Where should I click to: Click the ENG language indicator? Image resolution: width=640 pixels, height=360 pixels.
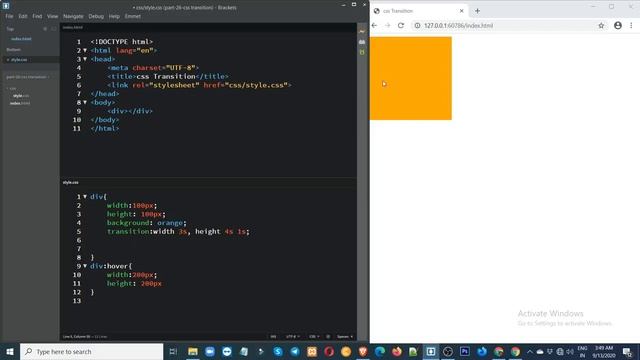point(582,351)
